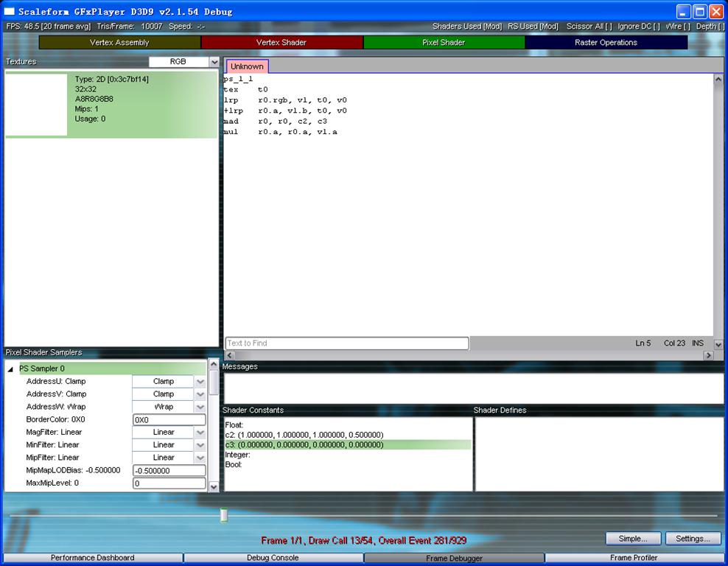Click the Speed indicator in status bar

pyautogui.click(x=186, y=27)
